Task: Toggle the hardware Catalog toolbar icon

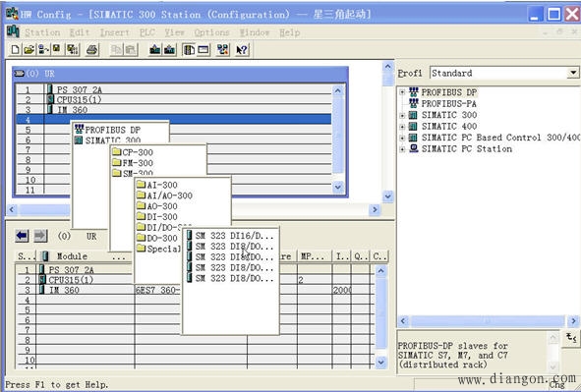Action: 189,49
